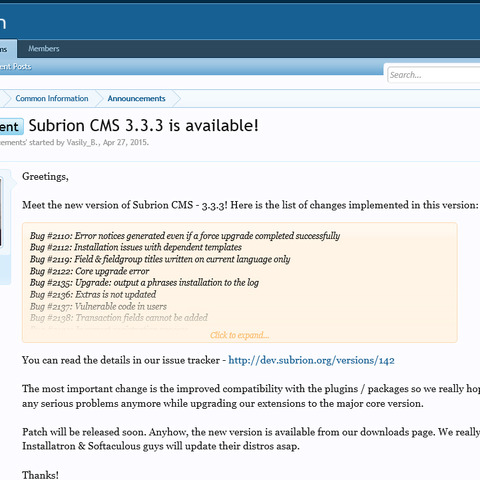Select thread title 'Subrion CMS 3.3.3 is available!'
Image resolution: width=480 pixels, height=480 pixels.
(x=144, y=126)
